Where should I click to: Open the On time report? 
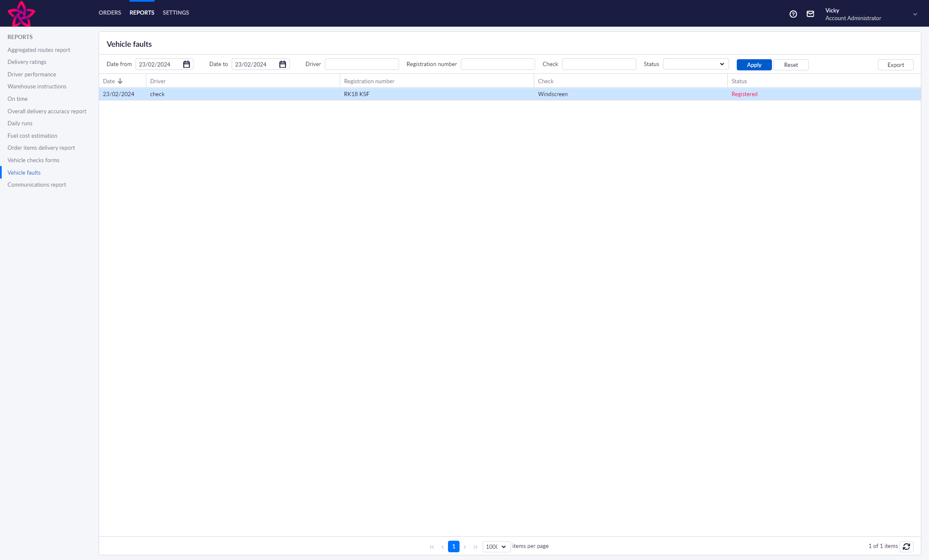point(18,99)
